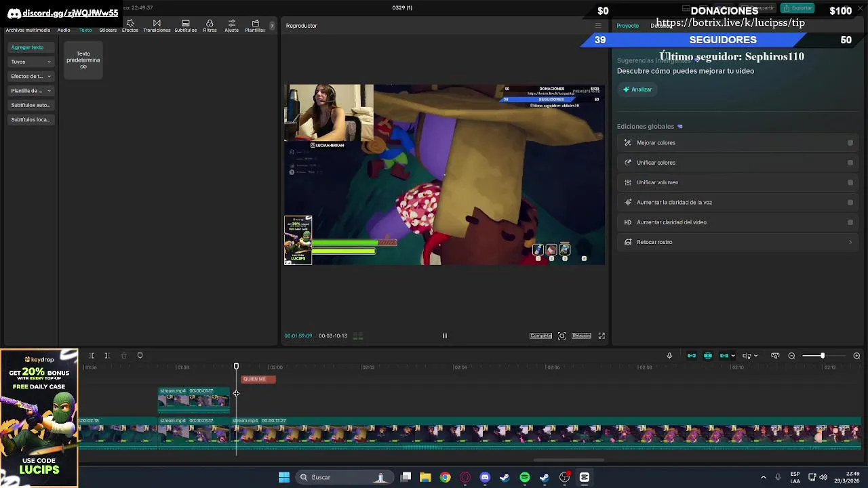Click the timeline horizontal scrollbar

[x=568, y=460]
